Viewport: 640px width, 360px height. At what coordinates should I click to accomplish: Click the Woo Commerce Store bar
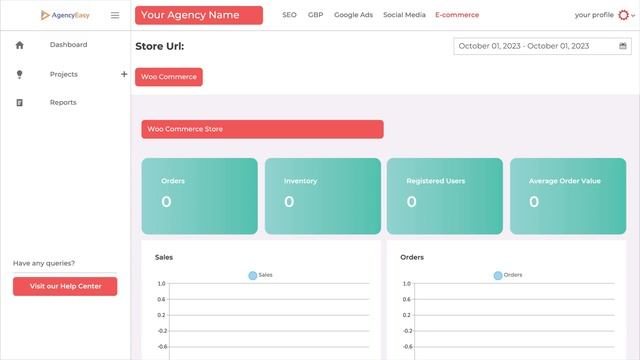point(262,129)
